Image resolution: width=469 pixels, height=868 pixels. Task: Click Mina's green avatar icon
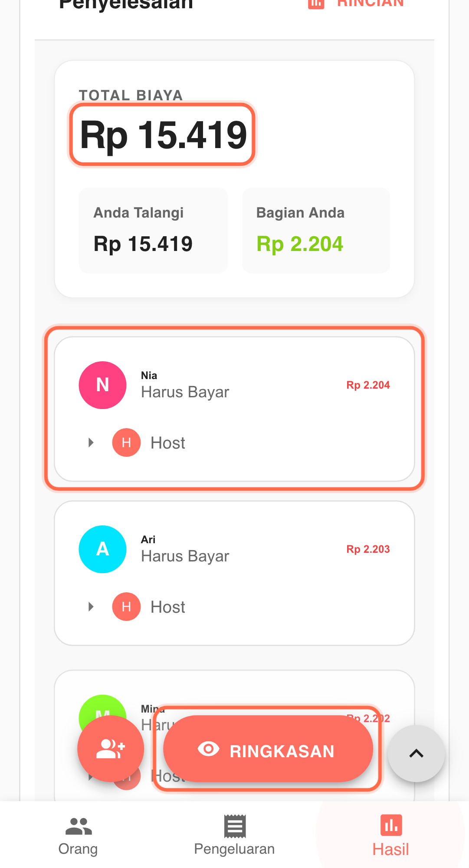[102, 706]
